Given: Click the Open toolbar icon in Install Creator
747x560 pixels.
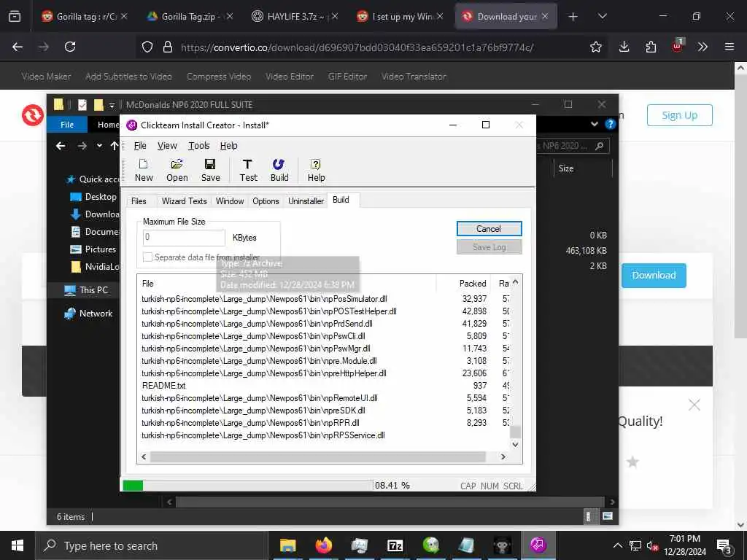Looking at the screenshot, I should [x=177, y=171].
